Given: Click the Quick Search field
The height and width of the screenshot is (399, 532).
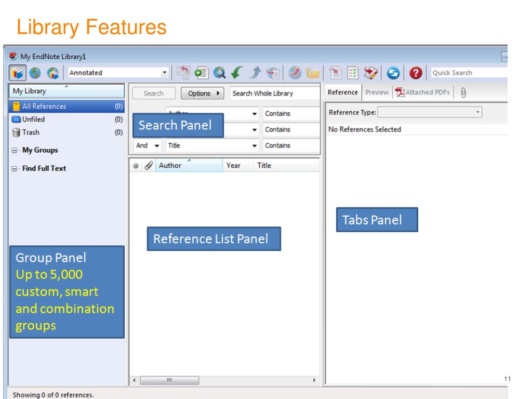Looking at the screenshot, I should [469, 73].
